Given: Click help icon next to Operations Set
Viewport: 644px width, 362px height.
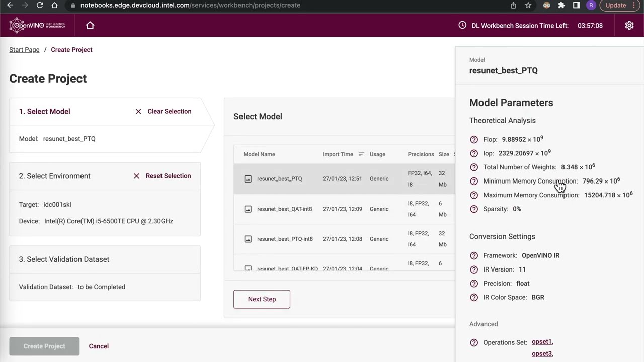Looking at the screenshot, I should pos(474,342).
